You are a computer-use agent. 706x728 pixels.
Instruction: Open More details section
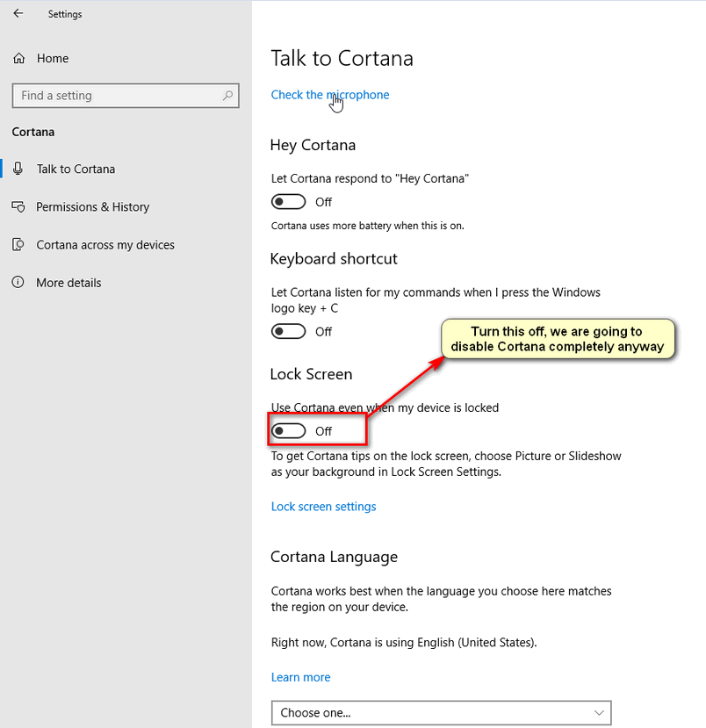(68, 283)
